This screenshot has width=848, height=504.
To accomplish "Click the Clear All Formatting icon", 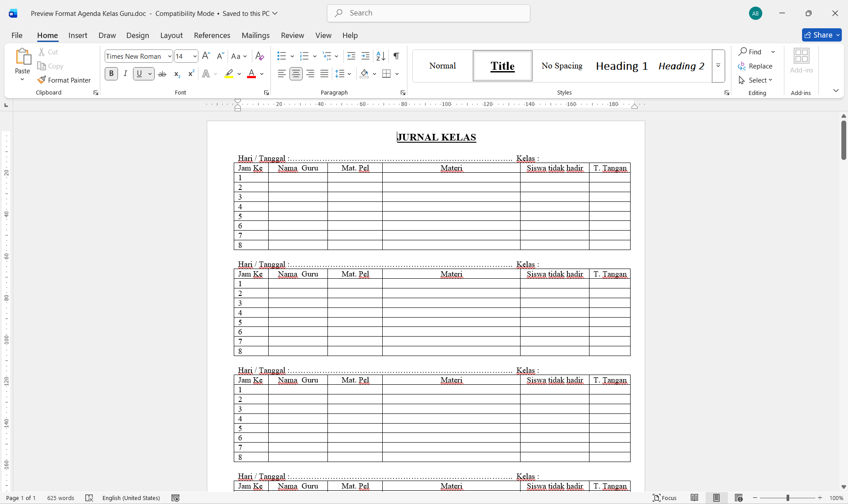I will pos(259,56).
